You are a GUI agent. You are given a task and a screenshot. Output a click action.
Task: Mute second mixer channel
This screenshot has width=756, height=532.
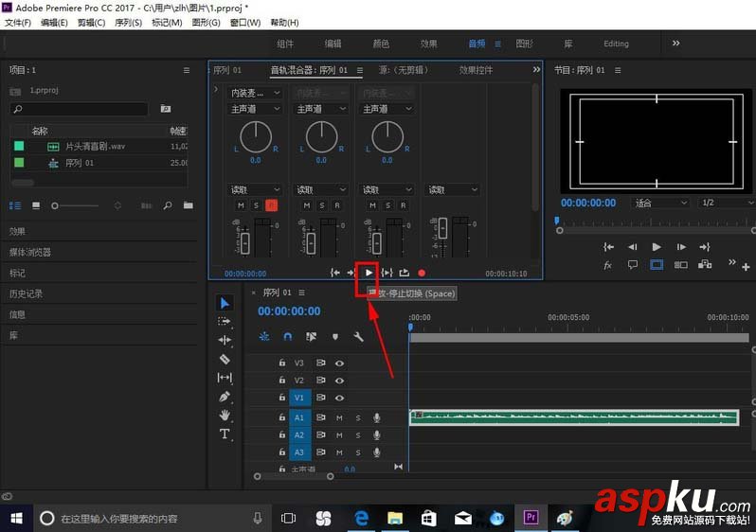tap(307, 205)
